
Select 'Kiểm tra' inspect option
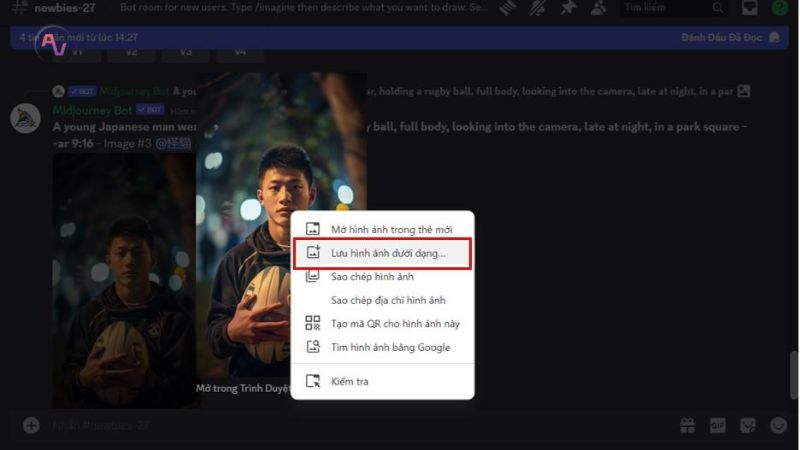click(x=382, y=381)
